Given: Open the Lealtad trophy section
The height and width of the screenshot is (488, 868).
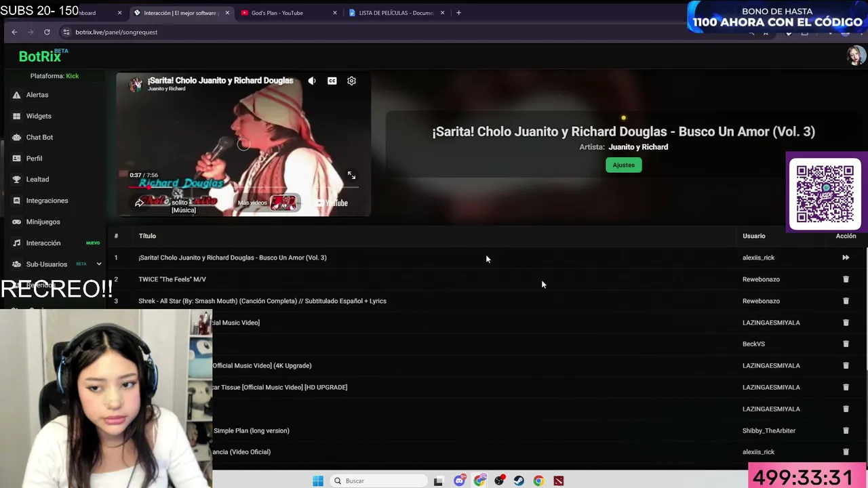Looking at the screenshot, I should [x=37, y=179].
